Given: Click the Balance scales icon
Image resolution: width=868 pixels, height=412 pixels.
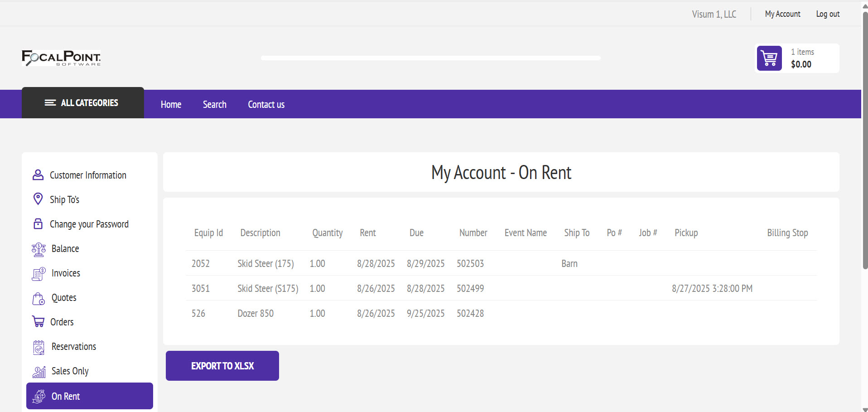Looking at the screenshot, I should point(39,249).
